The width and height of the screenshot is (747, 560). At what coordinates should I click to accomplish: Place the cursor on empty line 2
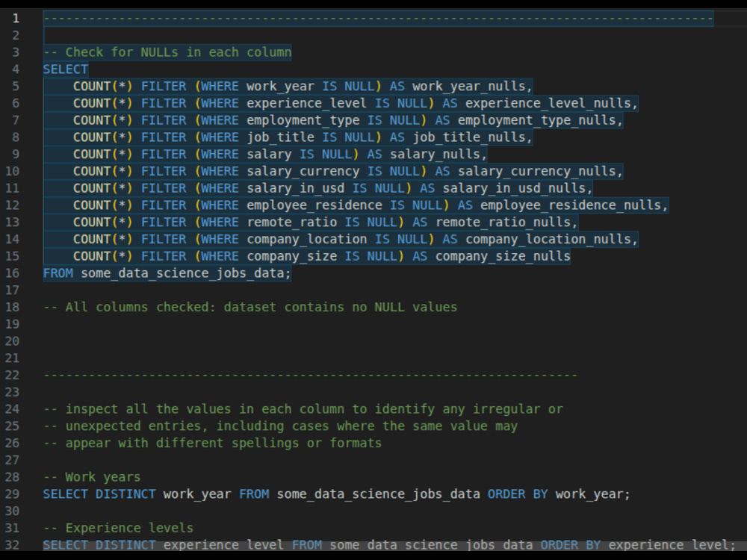(x=381, y=35)
